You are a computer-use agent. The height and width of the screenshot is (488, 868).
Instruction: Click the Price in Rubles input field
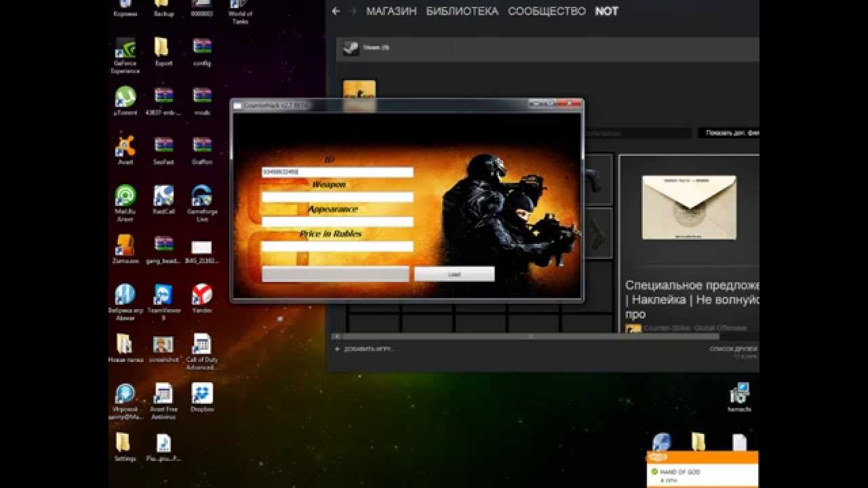click(x=337, y=247)
